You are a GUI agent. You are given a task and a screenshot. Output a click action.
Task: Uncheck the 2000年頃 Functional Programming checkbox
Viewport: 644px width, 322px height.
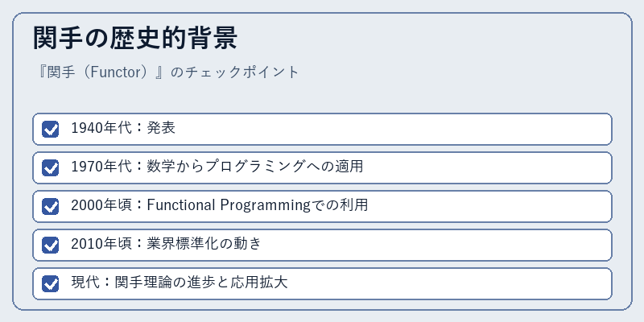(51, 206)
